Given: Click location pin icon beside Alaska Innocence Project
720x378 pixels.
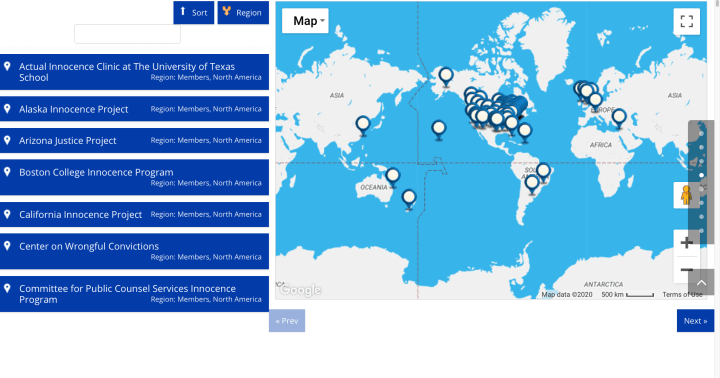Looking at the screenshot, I should pos(7,108).
